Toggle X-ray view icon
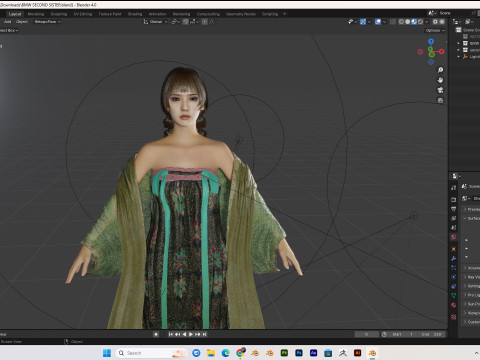 coord(393,22)
